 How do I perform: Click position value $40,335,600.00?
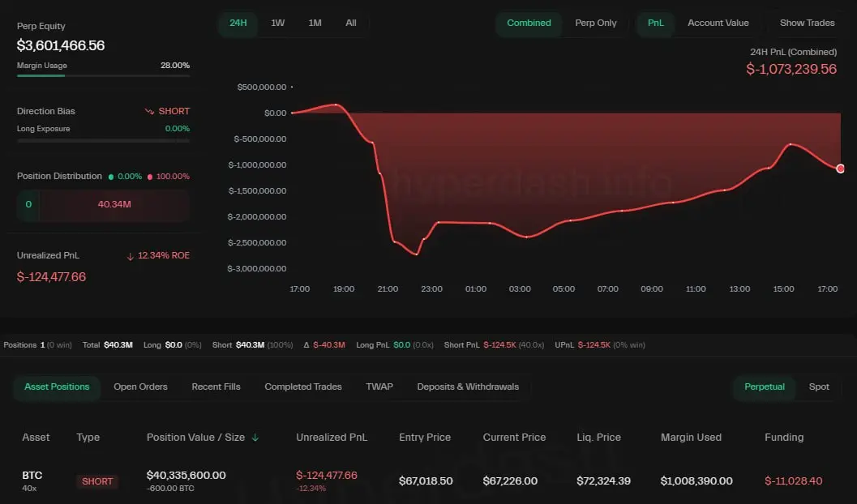coord(186,476)
